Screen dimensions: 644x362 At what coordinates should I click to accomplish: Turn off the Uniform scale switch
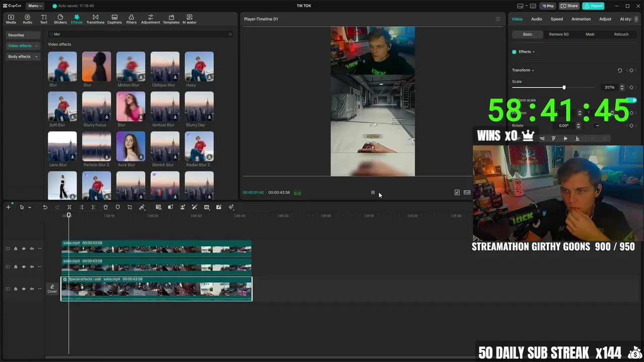631,100
